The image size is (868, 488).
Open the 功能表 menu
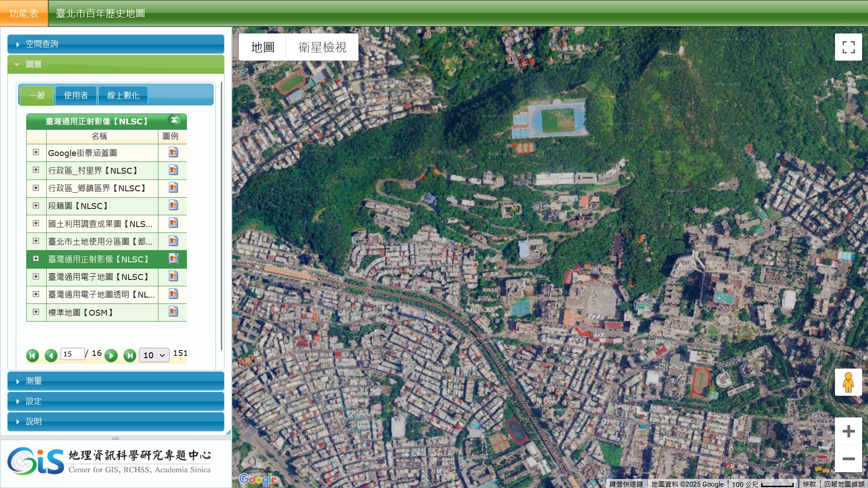coord(24,13)
